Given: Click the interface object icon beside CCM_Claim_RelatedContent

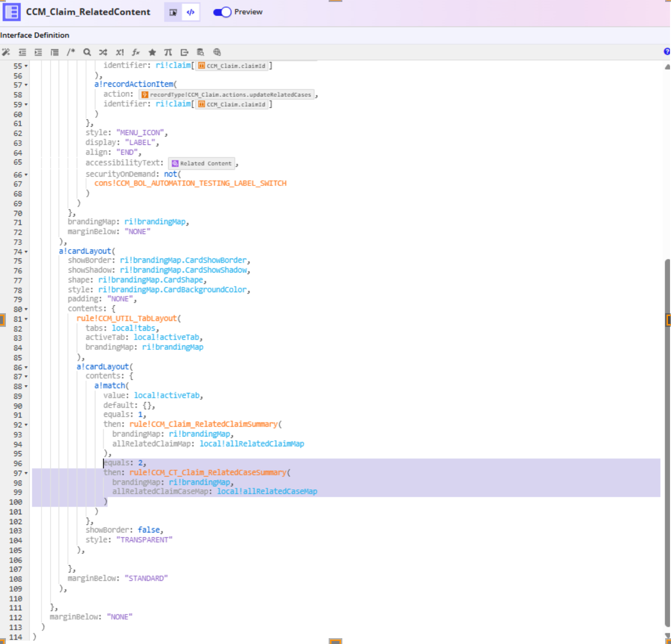Looking at the screenshot, I should pos(12,12).
